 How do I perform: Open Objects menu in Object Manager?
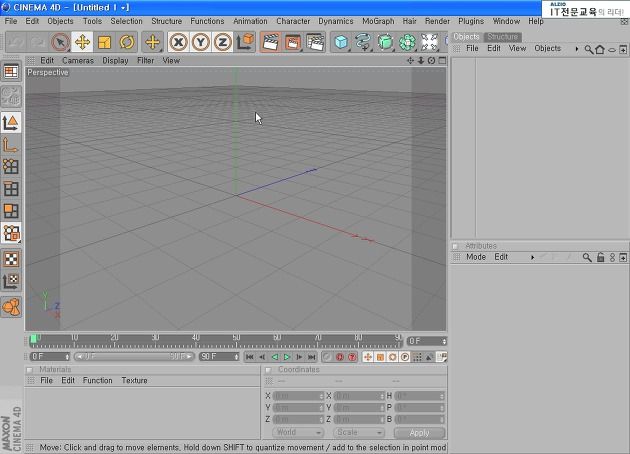pyautogui.click(x=547, y=48)
